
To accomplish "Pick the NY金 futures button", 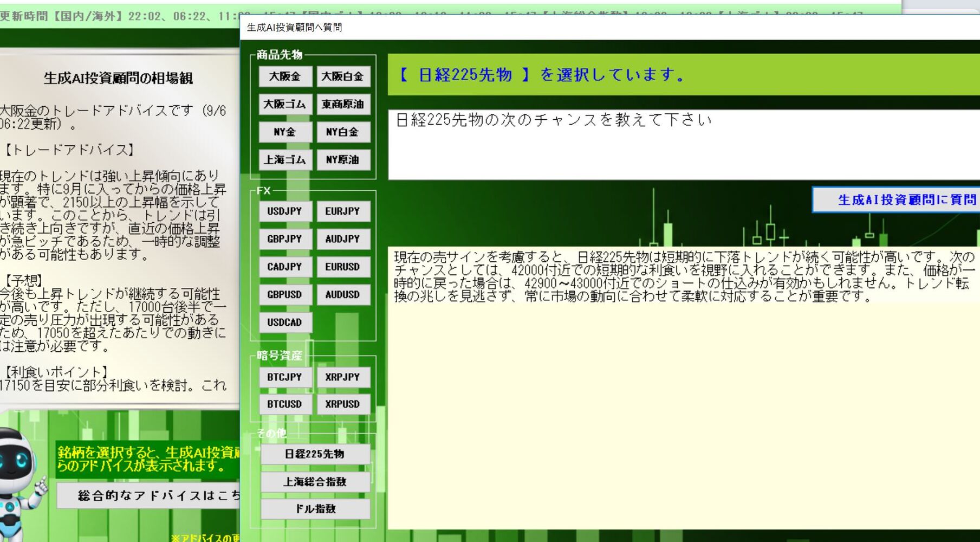I will (285, 132).
